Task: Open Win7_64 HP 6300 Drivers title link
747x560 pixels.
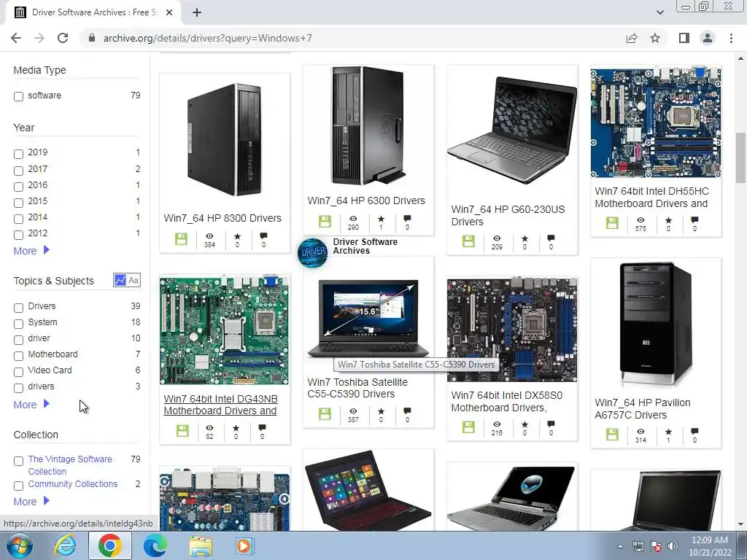Action: [366, 201]
